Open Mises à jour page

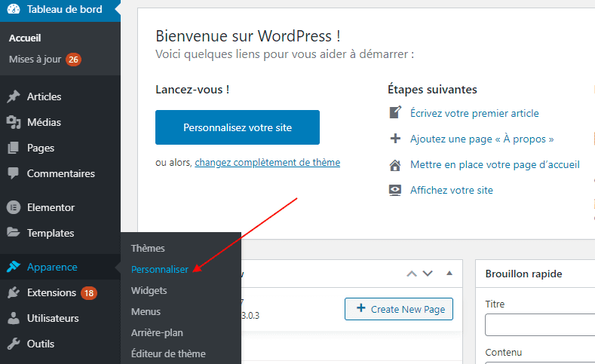[35, 59]
